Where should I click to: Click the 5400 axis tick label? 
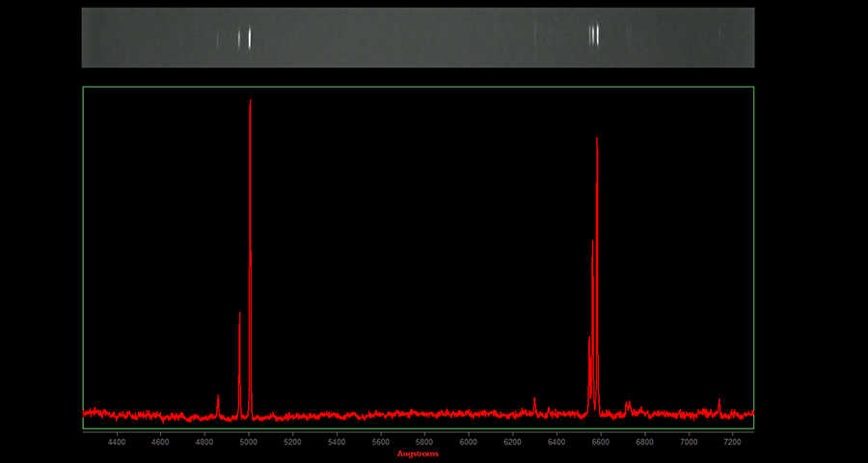(337, 442)
